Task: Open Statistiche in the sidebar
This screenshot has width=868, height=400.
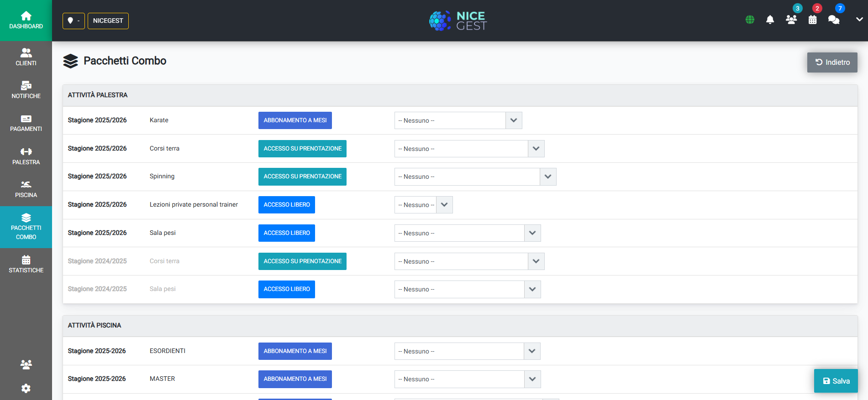Action: click(x=26, y=265)
